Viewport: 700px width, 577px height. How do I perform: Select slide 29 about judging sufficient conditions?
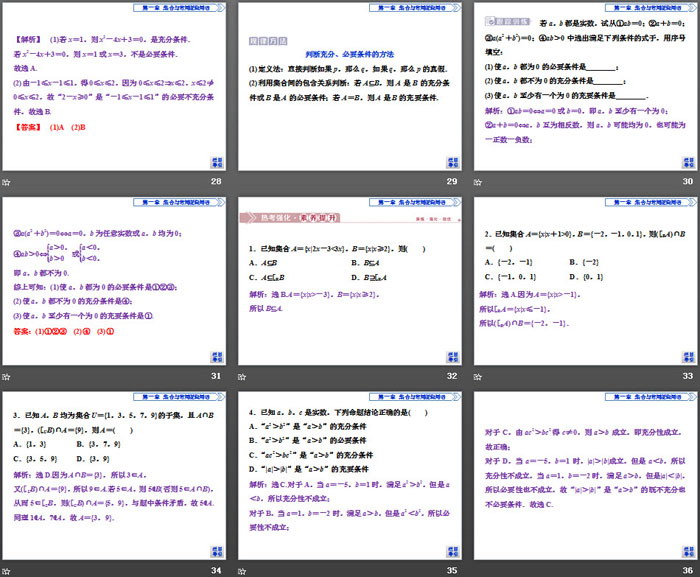[348, 88]
